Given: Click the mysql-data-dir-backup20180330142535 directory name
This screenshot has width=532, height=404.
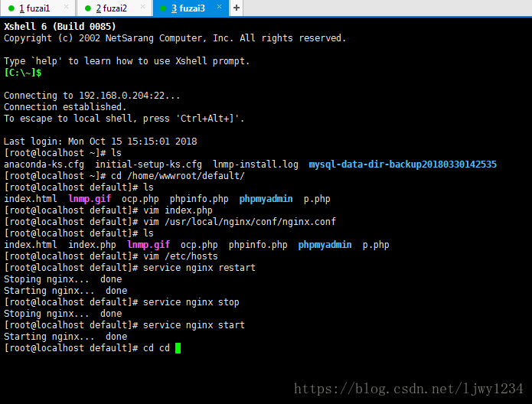Looking at the screenshot, I should (403, 165).
